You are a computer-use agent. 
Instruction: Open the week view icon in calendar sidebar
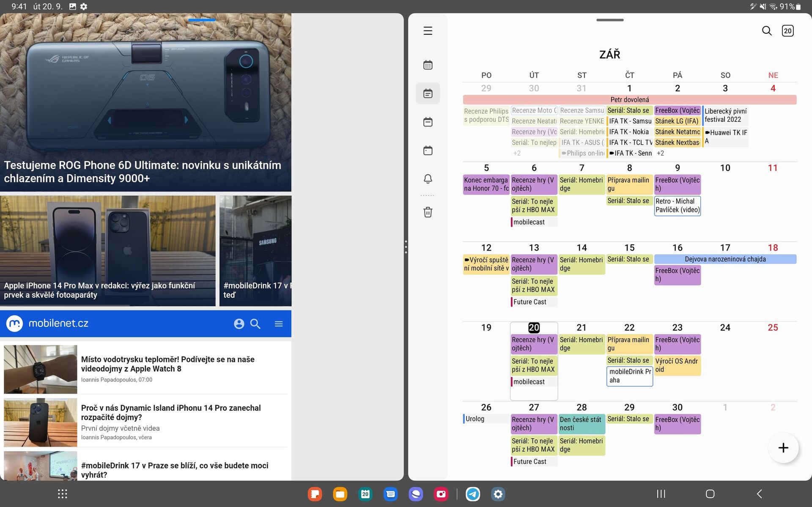[428, 122]
